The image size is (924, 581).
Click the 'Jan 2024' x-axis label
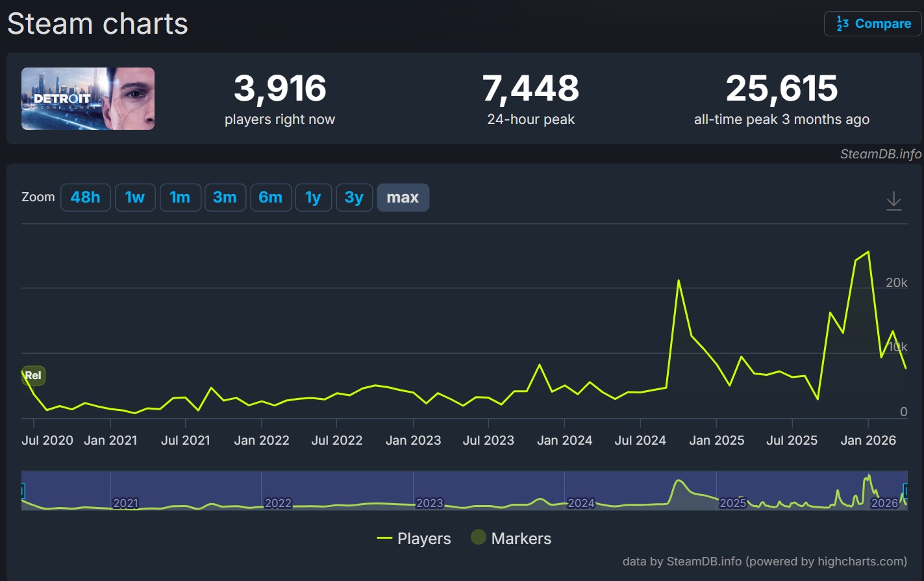tap(564, 440)
